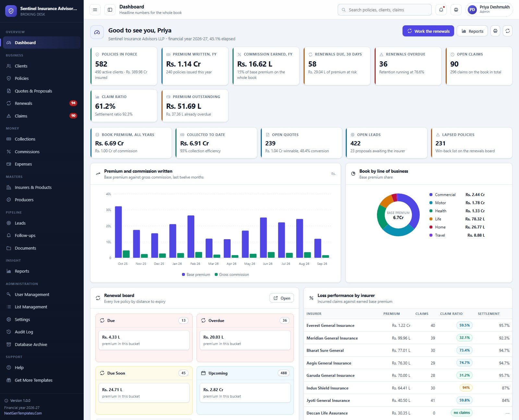Click the Oct 25 base premium bar
The image size is (519, 420).
(118, 232)
